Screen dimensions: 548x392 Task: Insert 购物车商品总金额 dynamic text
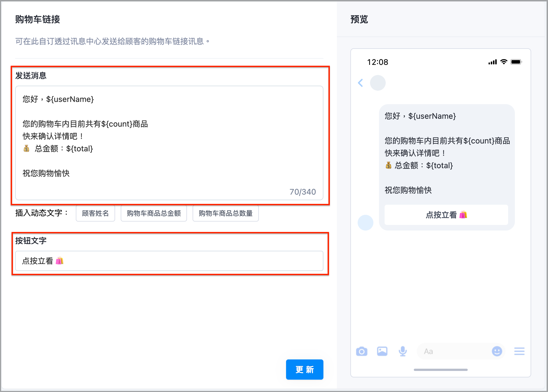tap(154, 213)
